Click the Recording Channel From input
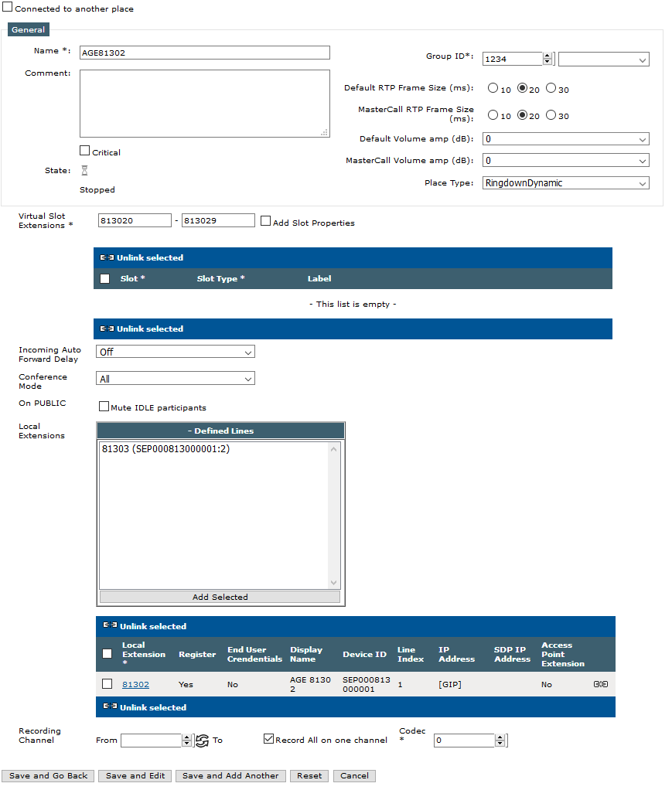The height and width of the screenshot is (790, 672). (x=152, y=740)
